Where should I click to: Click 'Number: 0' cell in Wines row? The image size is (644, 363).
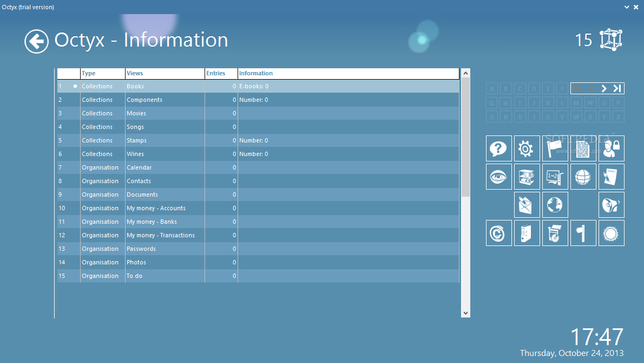349,154
